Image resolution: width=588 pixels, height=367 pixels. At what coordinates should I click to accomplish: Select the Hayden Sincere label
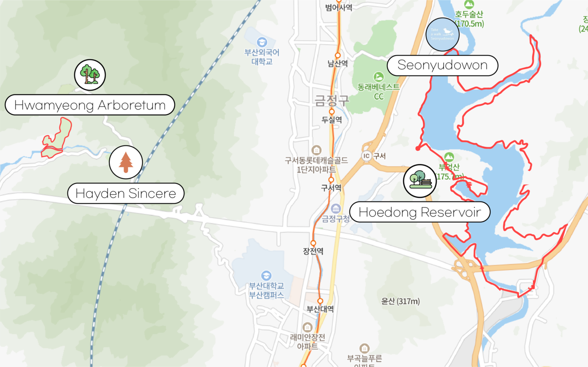[126, 194]
